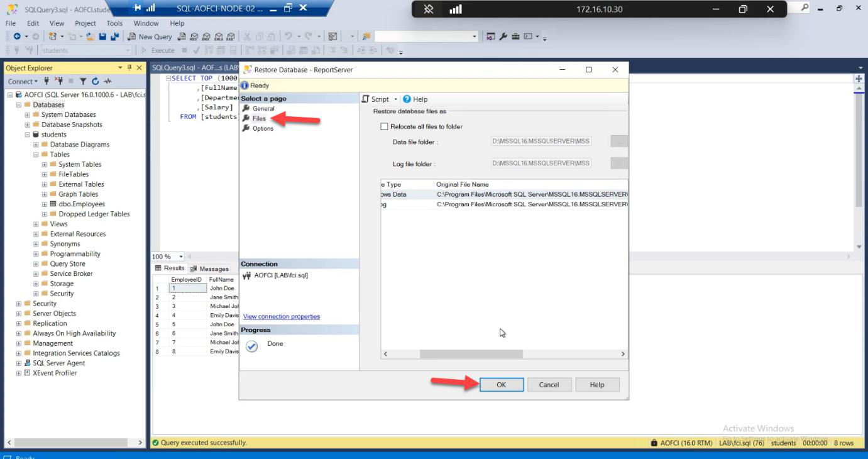Select the Integration Services Catalogs item

[76, 353]
